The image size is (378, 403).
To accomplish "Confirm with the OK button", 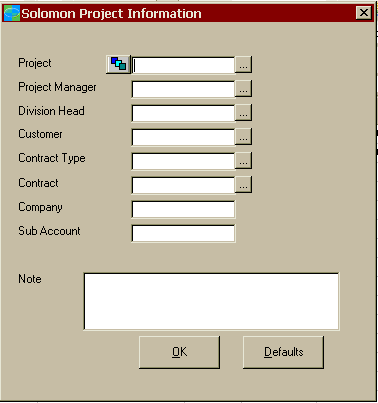I will 179,352.
